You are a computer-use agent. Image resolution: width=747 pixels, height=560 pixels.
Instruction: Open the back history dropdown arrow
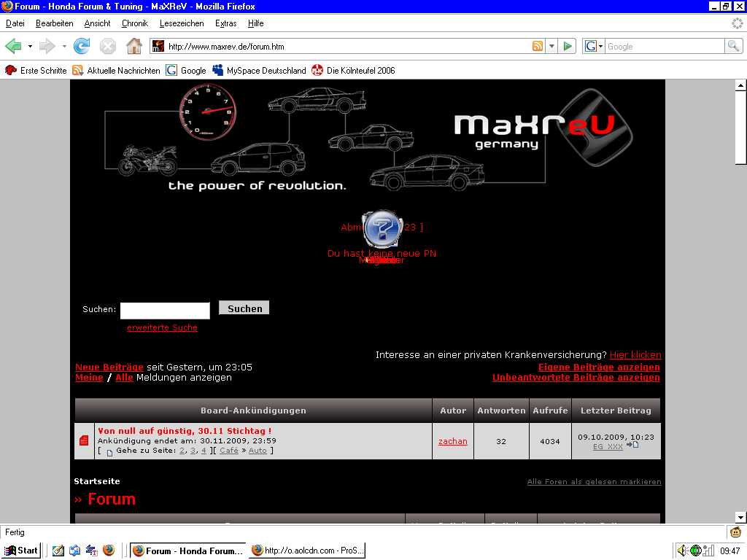[x=30, y=47]
